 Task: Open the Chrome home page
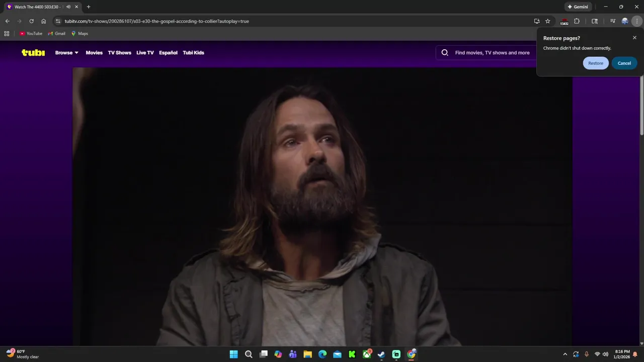44,21
